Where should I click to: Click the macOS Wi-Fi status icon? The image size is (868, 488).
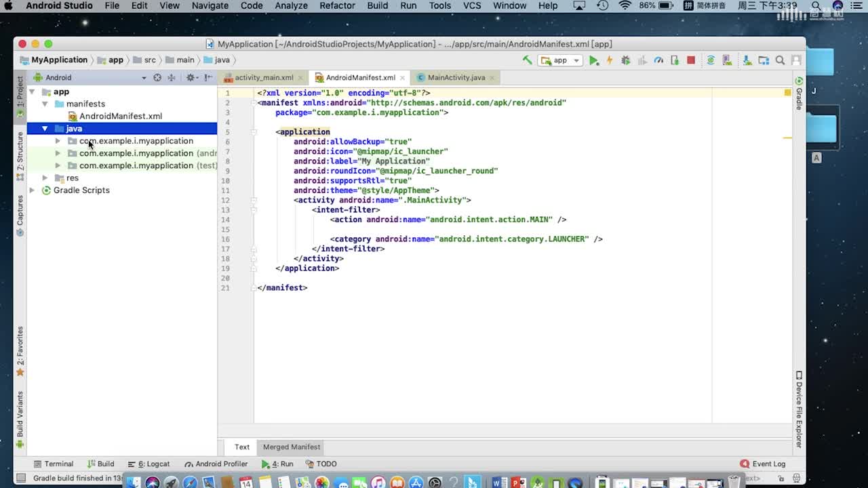click(625, 5)
